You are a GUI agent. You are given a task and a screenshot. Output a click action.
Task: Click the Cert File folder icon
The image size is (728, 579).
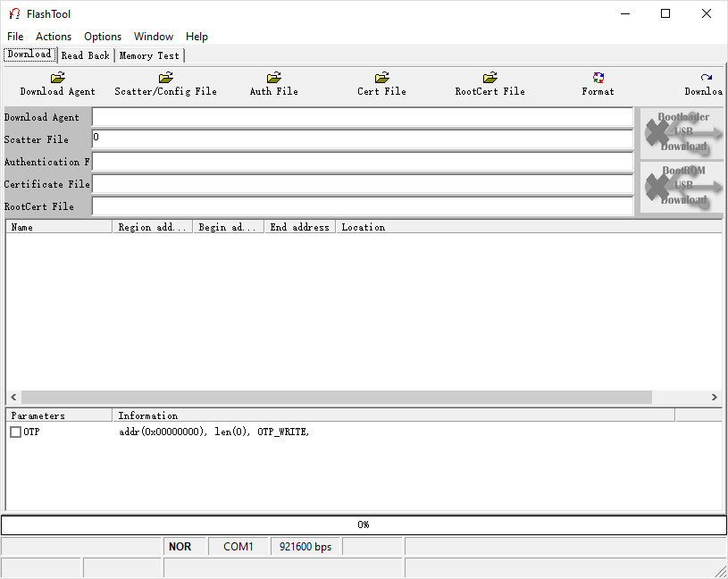381,78
